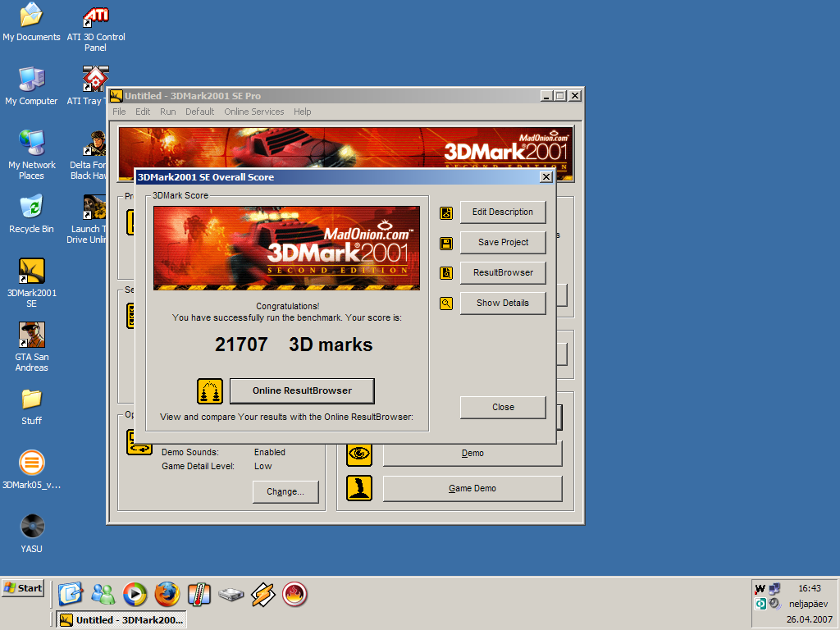This screenshot has width=840, height=630.
Task: Click Close button in score dialog
Action: coord(503,407)
